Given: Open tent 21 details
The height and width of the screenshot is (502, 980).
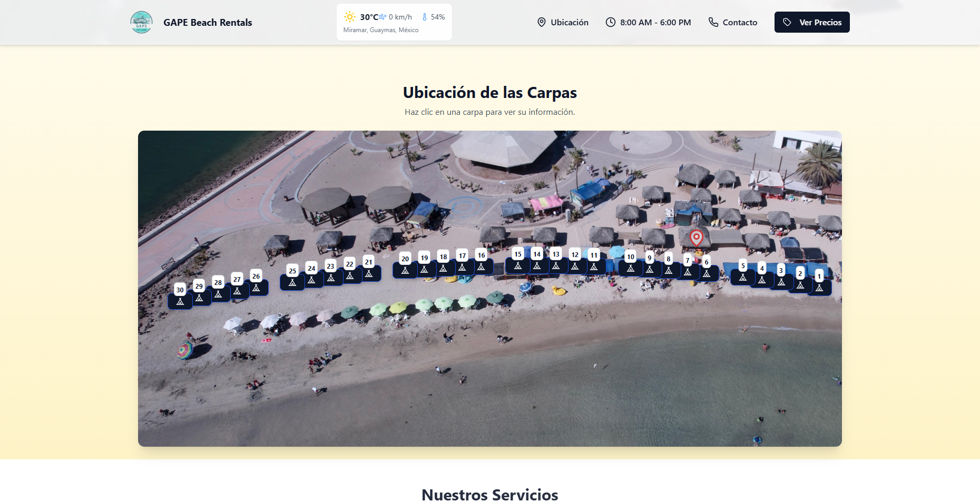Looking at the screenshot, I should click(x=369, y=273).
